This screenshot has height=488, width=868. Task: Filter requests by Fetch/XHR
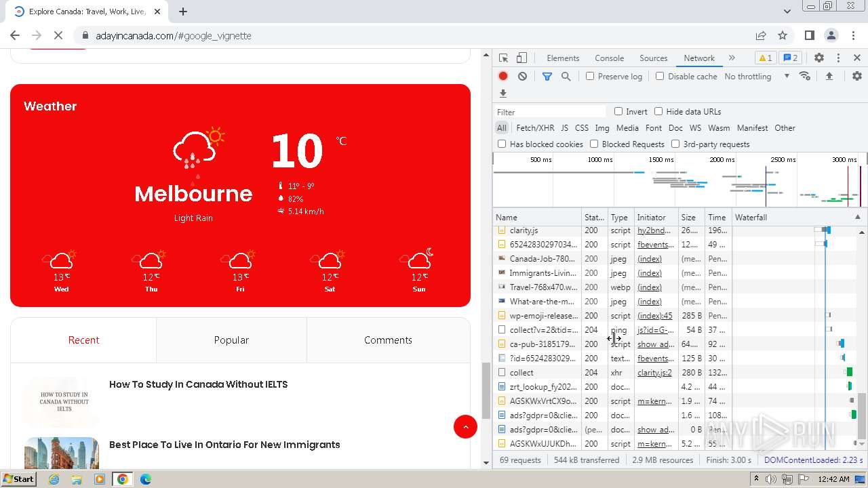[x=535, y=128]
